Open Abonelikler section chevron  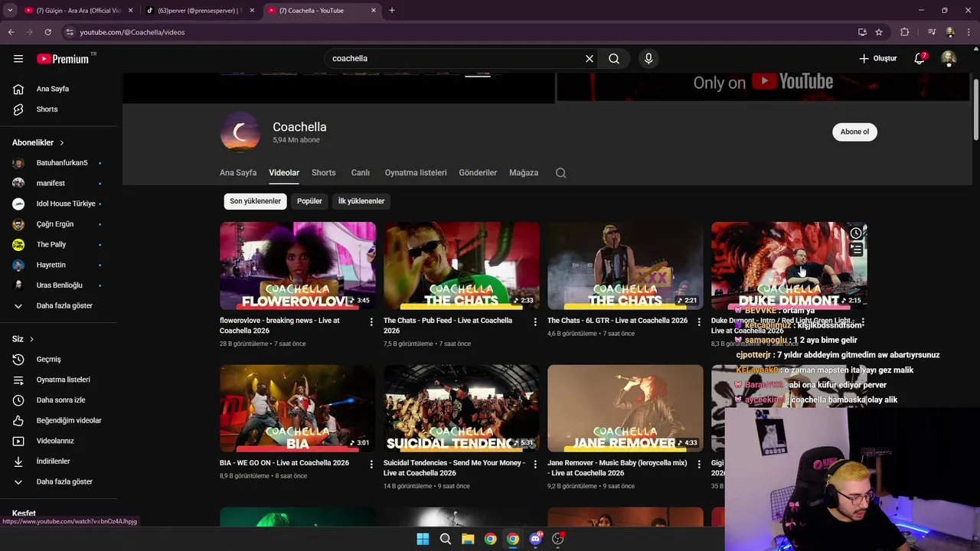[62, 142]
